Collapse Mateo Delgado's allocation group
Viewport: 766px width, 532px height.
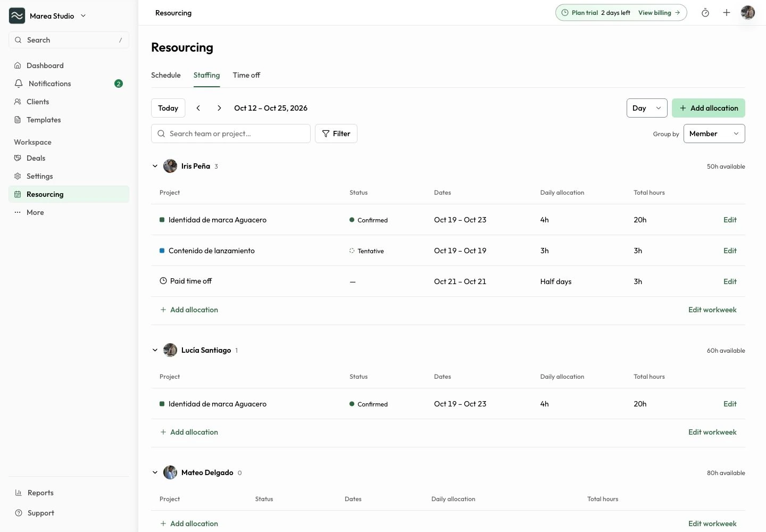click(x=155, y=472)
